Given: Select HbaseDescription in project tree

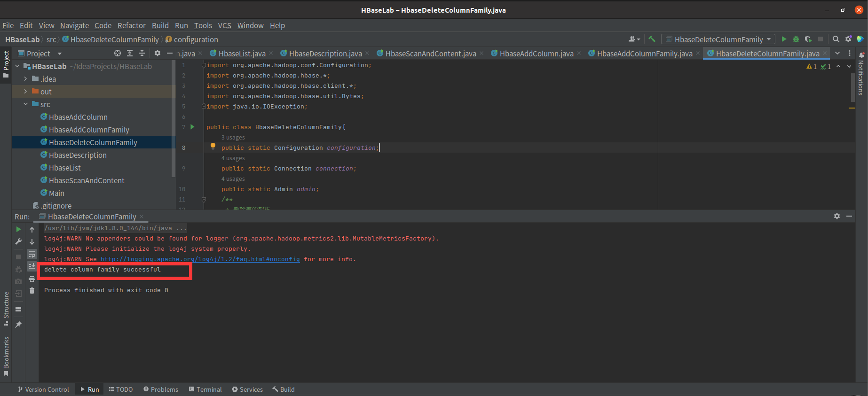Looking at the screenshot, I should 78,155.
